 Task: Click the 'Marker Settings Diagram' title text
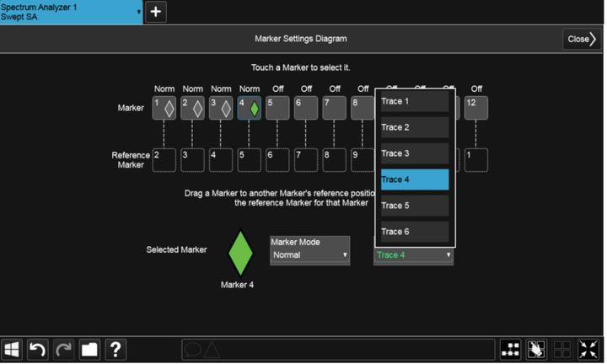tap(301, 39)
